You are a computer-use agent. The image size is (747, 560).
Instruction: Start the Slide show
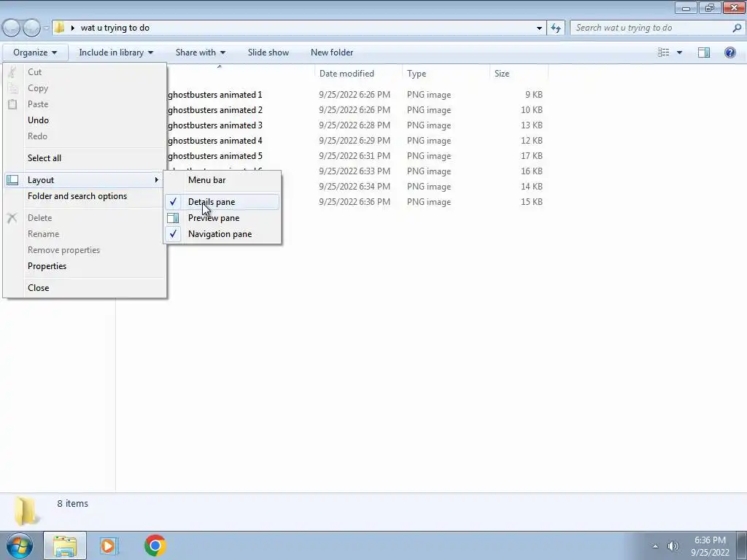[x=268, y=52]
